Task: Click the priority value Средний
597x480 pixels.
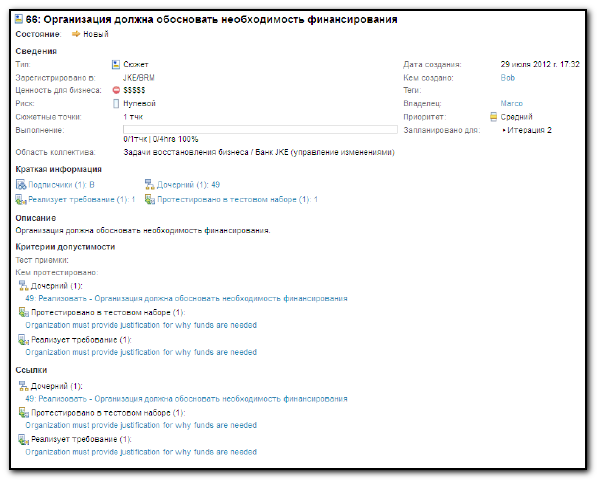Action: 516,117
